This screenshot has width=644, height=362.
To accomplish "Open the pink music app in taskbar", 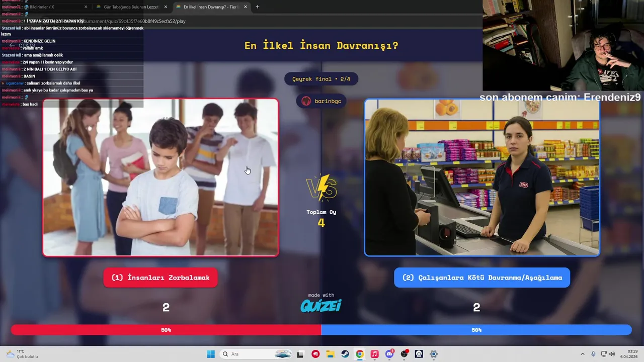I will click(x=374, y=354).
